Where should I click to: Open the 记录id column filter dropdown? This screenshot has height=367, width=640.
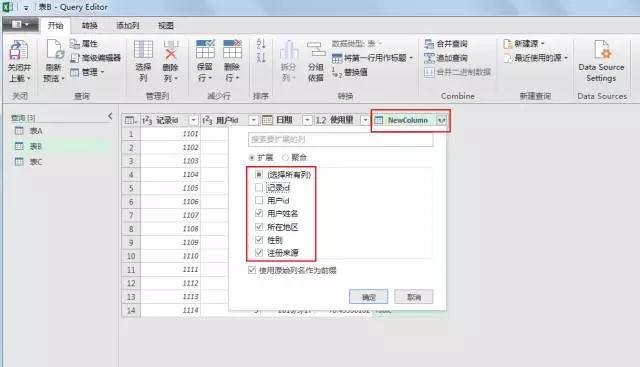point(193,120)
